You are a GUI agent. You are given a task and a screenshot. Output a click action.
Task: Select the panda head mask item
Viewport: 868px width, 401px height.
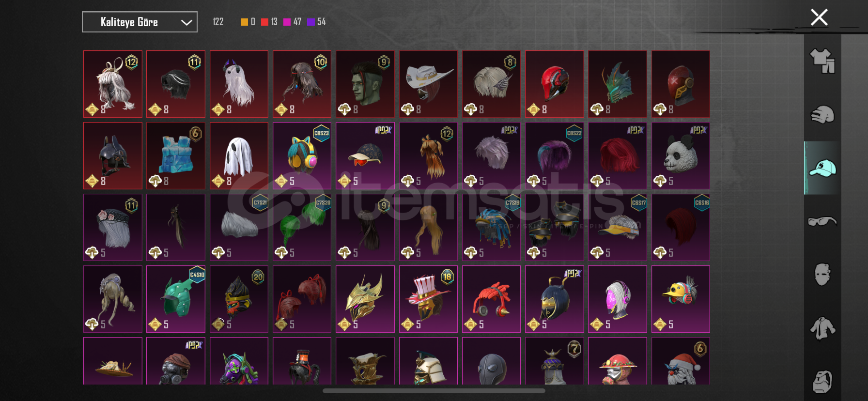click(681, 155)
